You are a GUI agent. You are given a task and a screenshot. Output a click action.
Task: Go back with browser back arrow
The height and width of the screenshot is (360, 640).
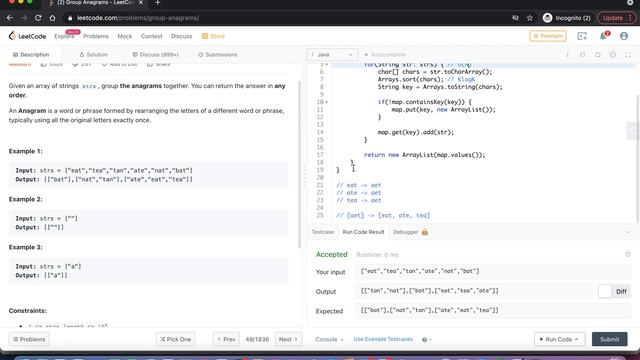click(10, 18)
